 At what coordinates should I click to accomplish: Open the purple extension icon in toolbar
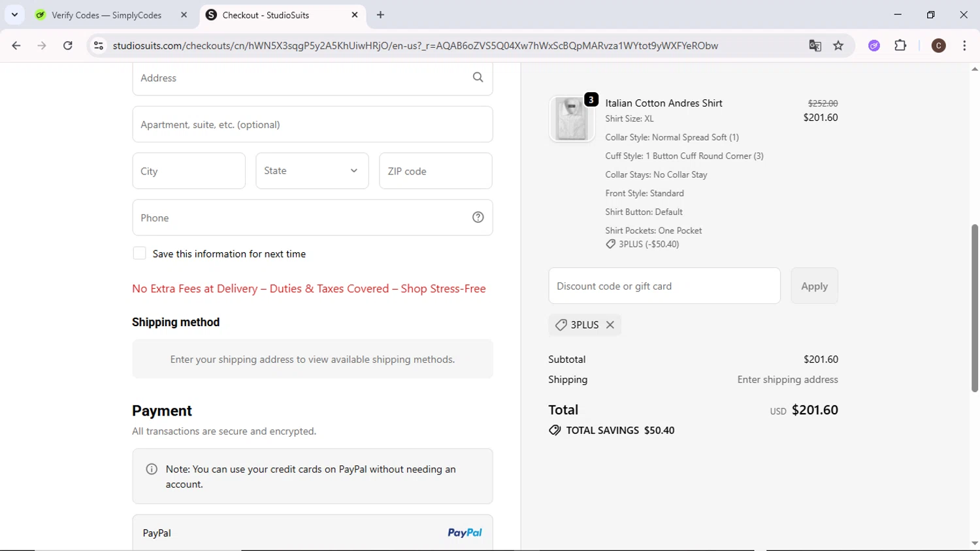click(x=874, y=46)
